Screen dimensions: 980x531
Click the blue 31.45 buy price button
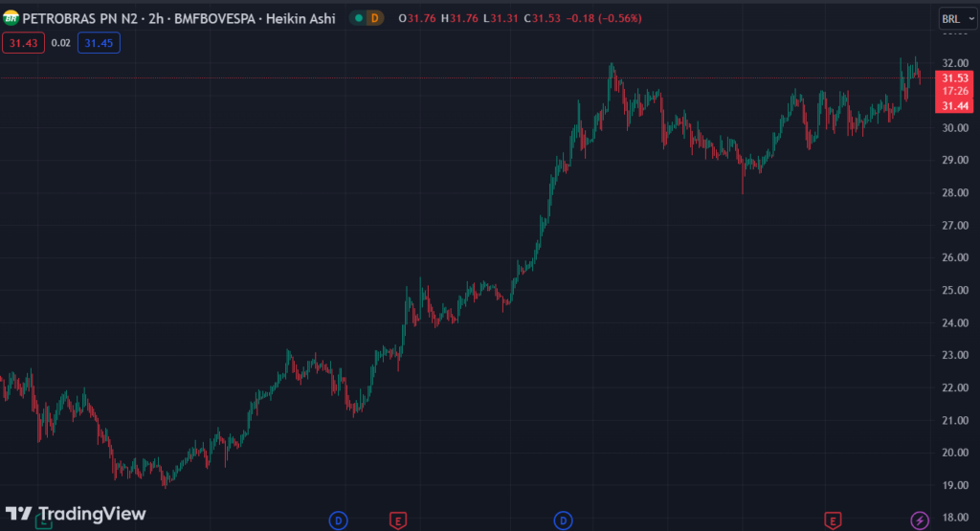(x=98, y=43)
